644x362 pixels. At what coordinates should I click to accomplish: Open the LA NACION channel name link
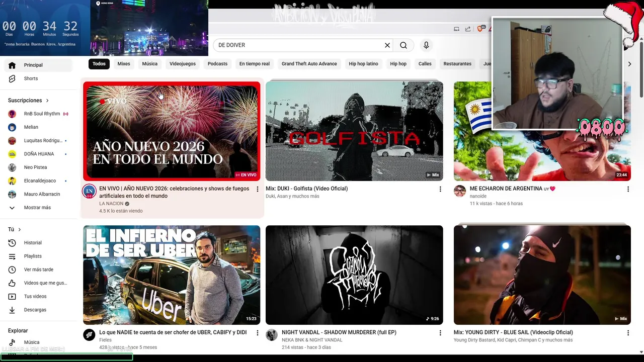111,204
